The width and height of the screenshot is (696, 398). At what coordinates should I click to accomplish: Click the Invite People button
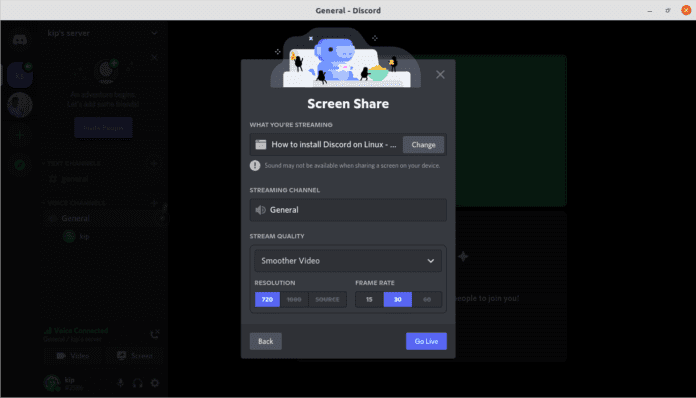[x=103, y=128]
